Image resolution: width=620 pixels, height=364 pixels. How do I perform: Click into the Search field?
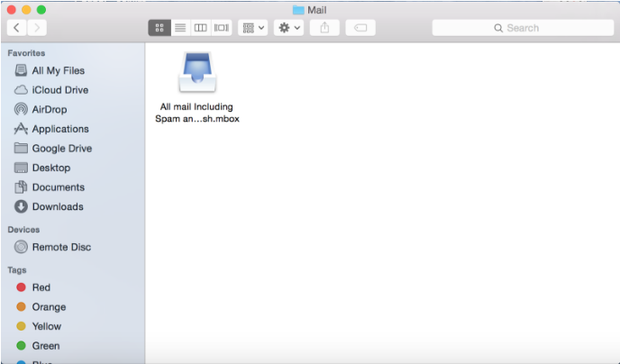[523, 28]
